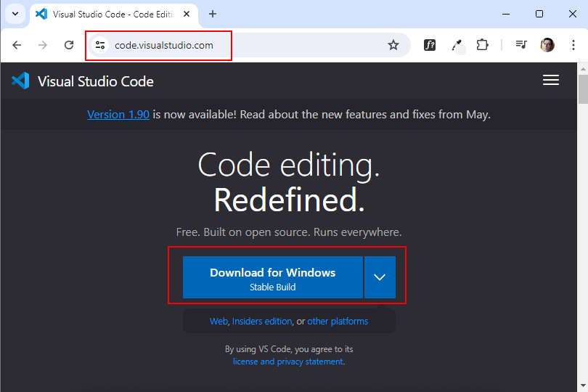The width and height of the screenshot is (588, 392).
Task: Open the other platforms link
Action: click(x=338, y=322)
